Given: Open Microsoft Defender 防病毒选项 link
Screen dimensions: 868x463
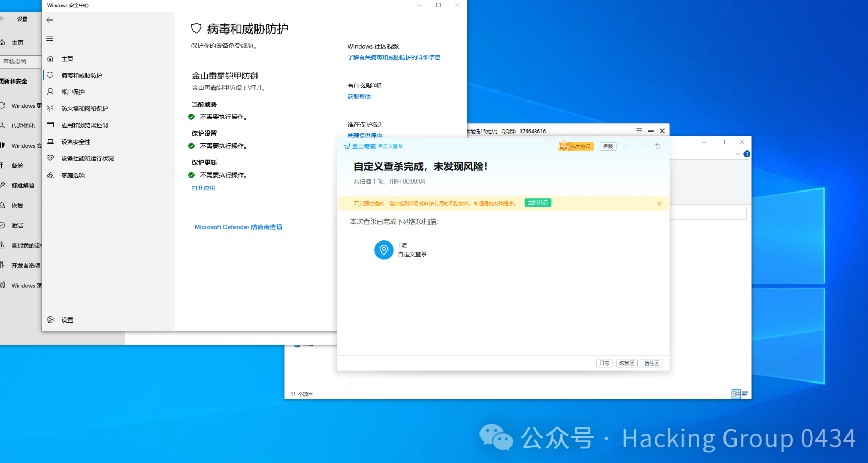Looking at the screenshot, I should click(x=238, y=227).
